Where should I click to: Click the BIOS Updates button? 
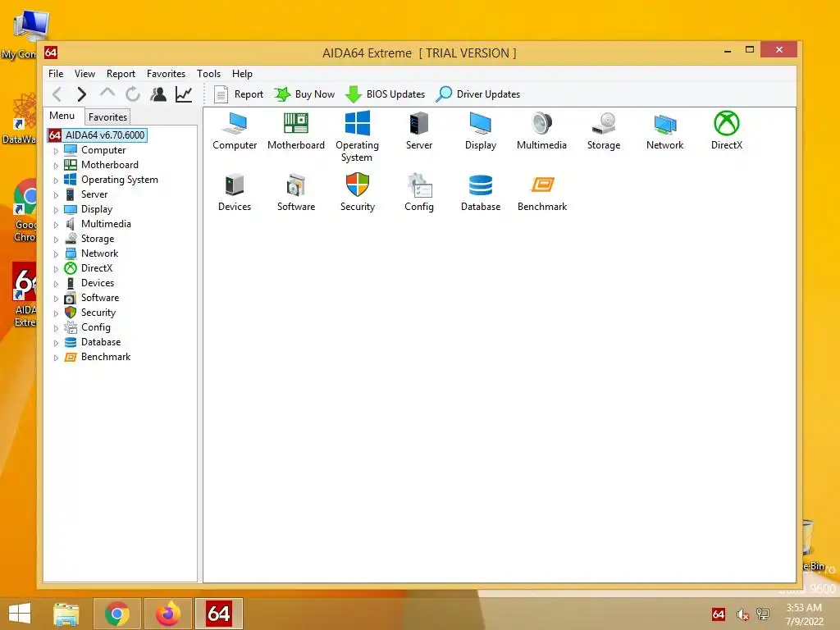386,94
